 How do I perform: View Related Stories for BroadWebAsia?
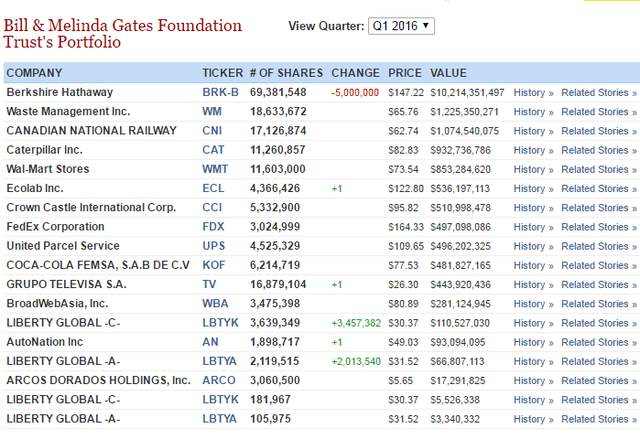pos(599,304)
